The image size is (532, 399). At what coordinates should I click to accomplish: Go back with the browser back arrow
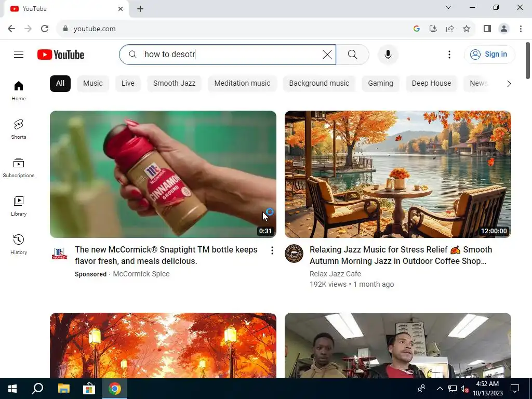11,29
